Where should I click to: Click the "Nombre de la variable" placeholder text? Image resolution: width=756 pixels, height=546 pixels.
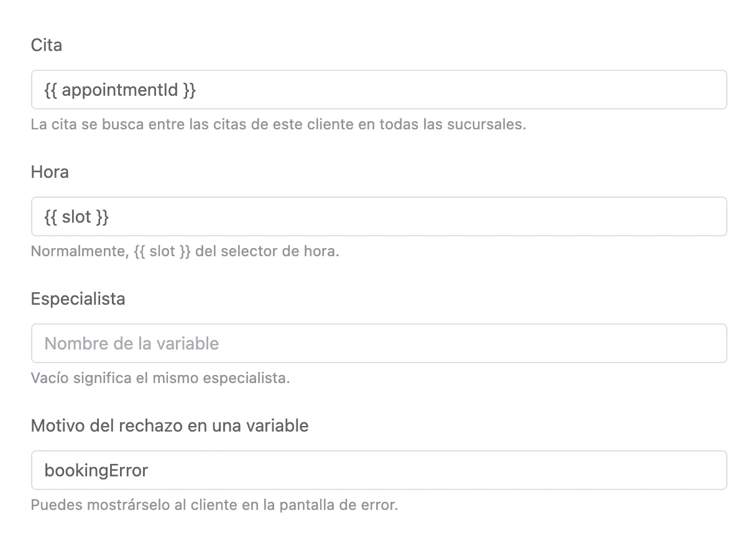pyautogui.click(x=132, y=344)
